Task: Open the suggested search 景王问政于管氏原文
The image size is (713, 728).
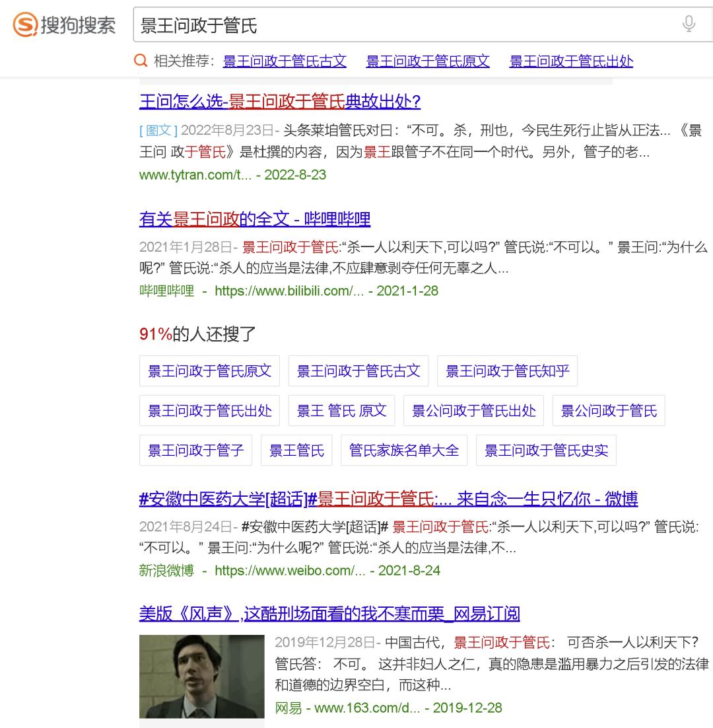Action: 427,60
